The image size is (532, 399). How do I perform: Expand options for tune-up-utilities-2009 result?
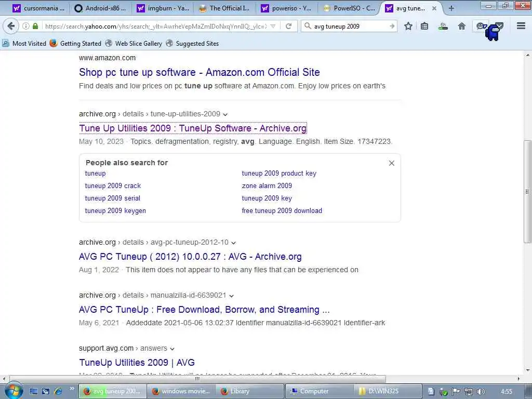[x=225, y=114]
